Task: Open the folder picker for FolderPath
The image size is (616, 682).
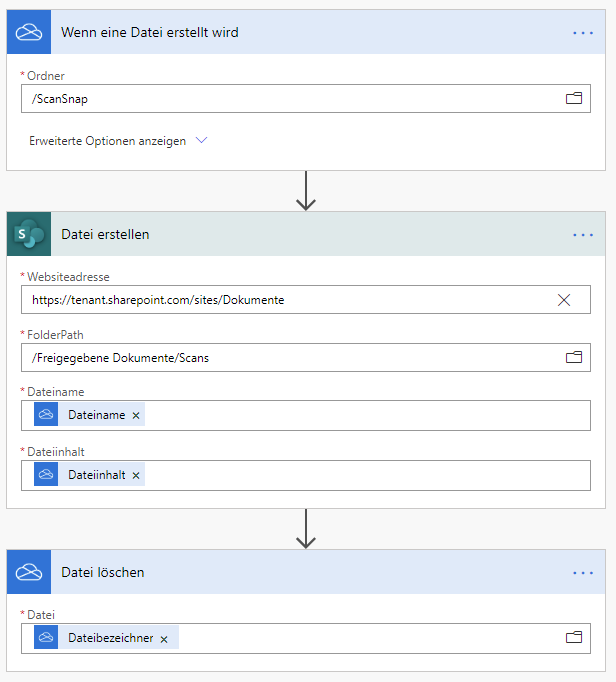Action: pyautogui.click(x=573, y=358)
